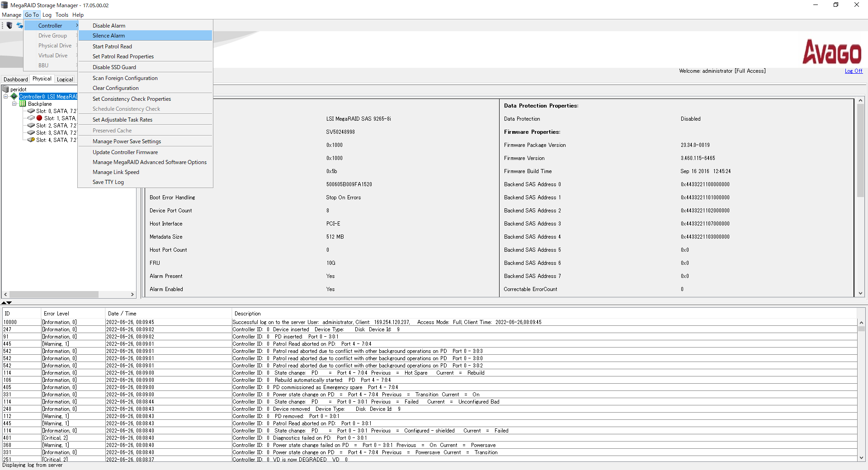This screenshot has height=470, width=868.
Task: Click the properties panel scroll up arrow
Action: coord(860,100)
